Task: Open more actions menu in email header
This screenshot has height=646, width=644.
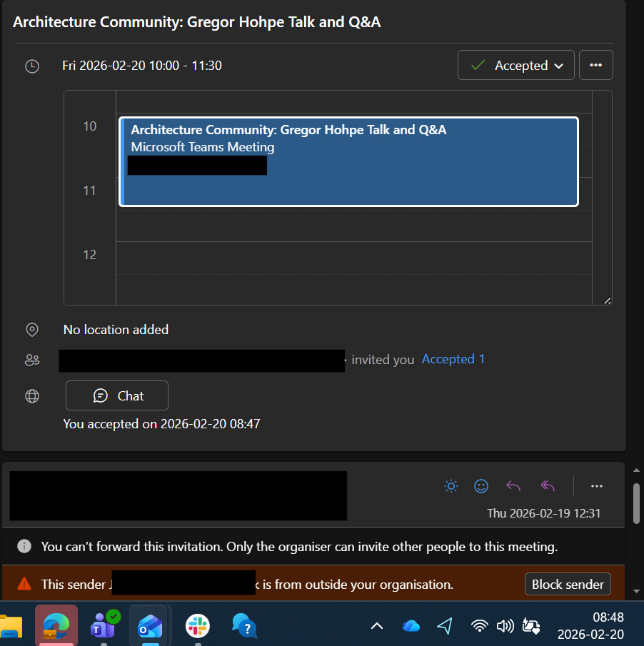Action: 597,486
